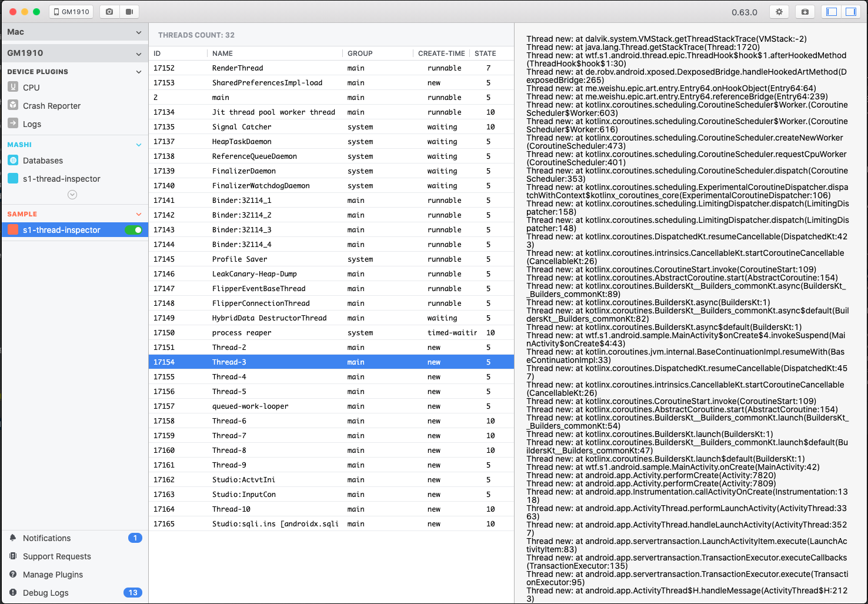Screen dimensions: 868x604
Task: Select the ReferenceQueueDaemon row
Action: tap(331, 156)
